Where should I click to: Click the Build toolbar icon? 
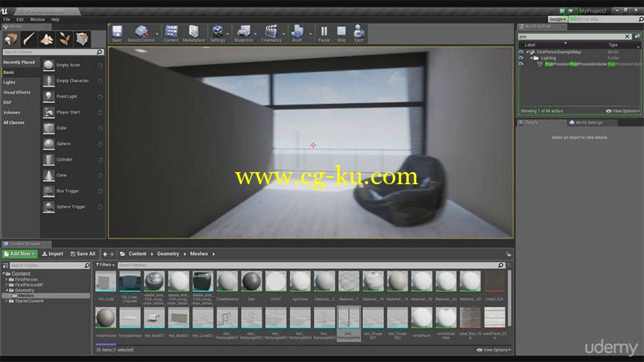[297, 34]
